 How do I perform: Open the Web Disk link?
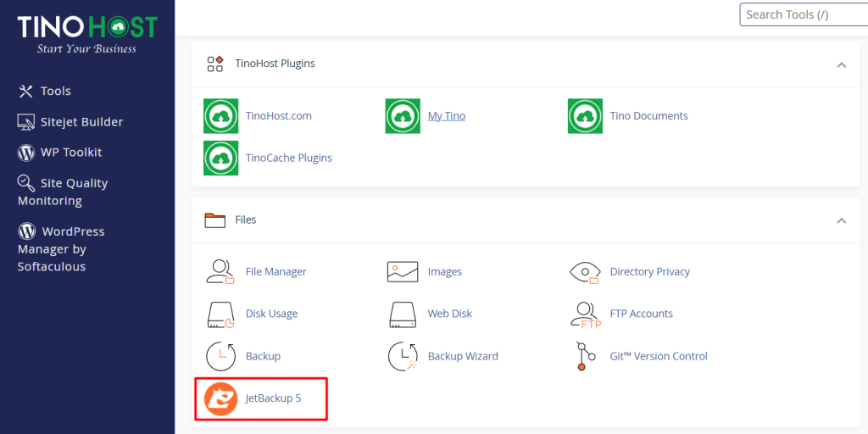pos(449,314)
